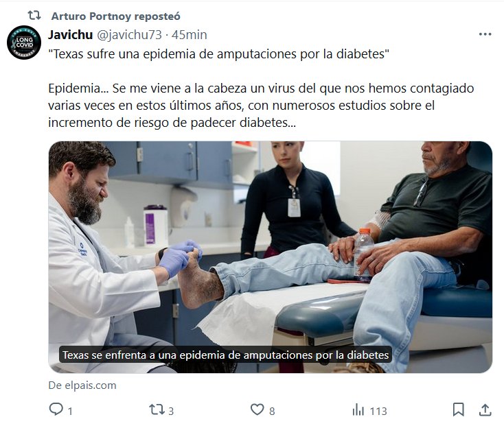The width and height of the screenshot is (504, 428).
Task: Open the 45min timestamp permalink
Action: [190, 35]
